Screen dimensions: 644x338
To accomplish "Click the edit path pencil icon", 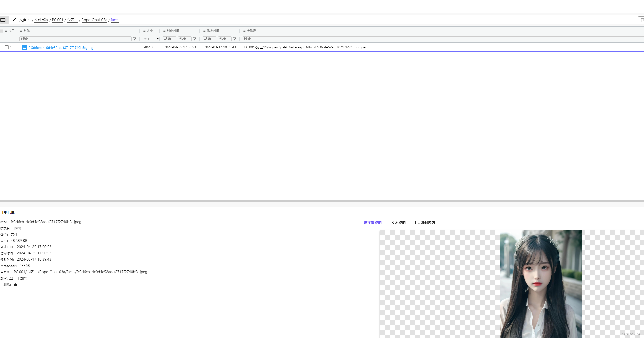I will point(14,20).
